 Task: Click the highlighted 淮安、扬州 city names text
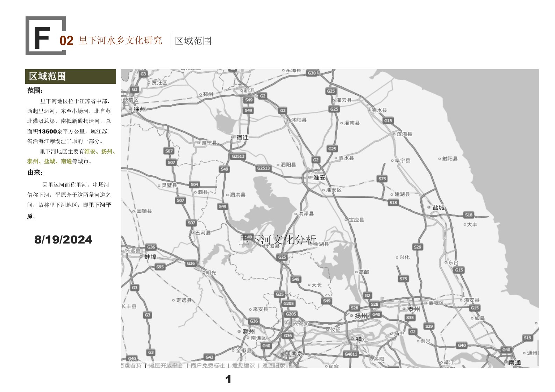click(x=100, y=152)
